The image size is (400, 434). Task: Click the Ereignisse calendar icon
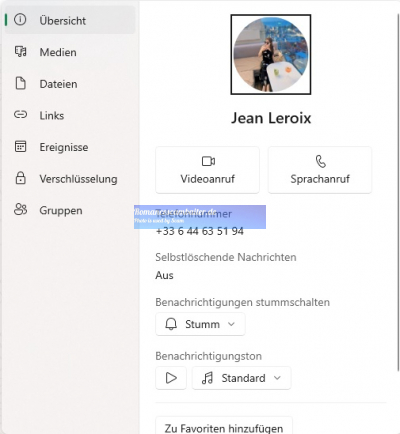(20, 146)
